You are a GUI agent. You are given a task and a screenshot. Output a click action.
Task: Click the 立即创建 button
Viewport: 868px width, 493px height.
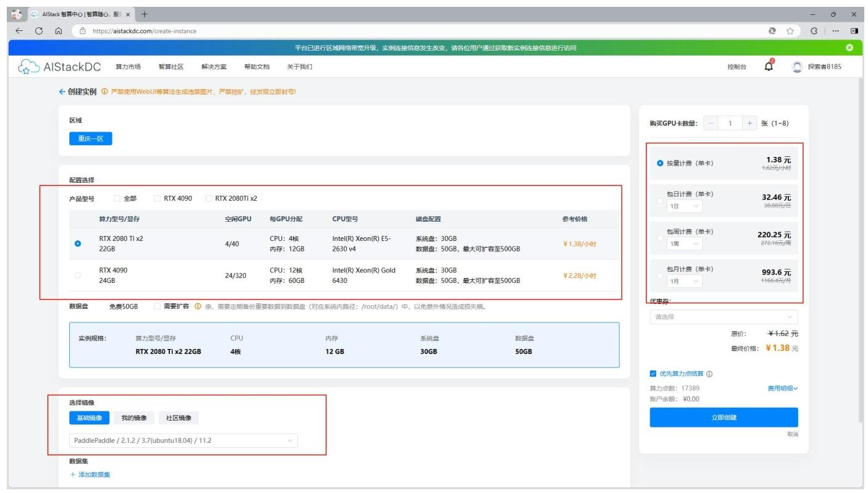[724, 418]
